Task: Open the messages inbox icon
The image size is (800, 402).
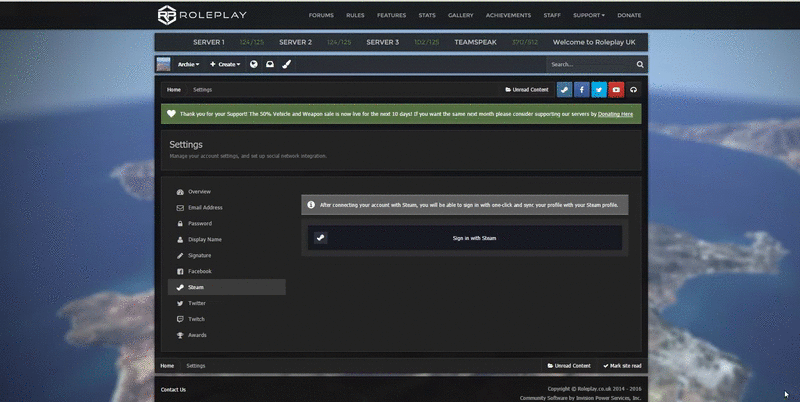Action: tap(270, 64)
